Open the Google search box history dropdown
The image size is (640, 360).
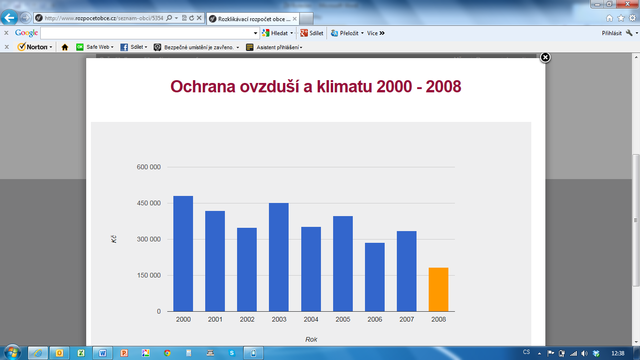click(256, 33)
